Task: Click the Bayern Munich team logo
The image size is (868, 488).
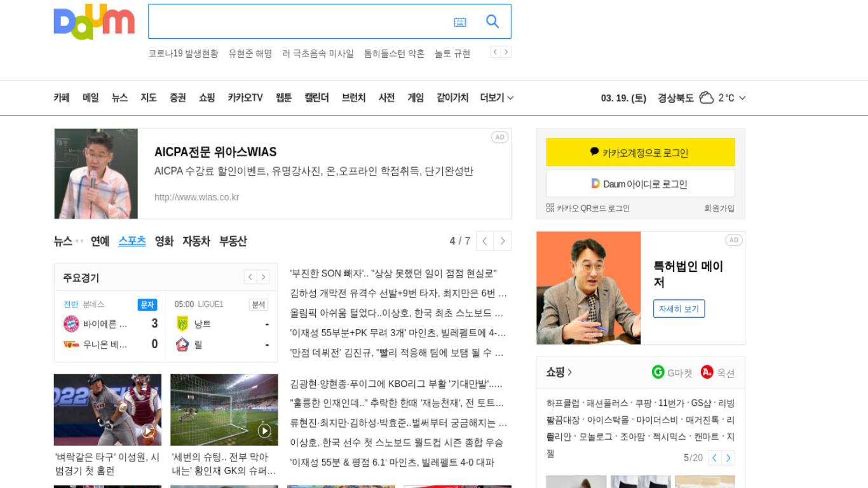Action: tap(71, 324)
